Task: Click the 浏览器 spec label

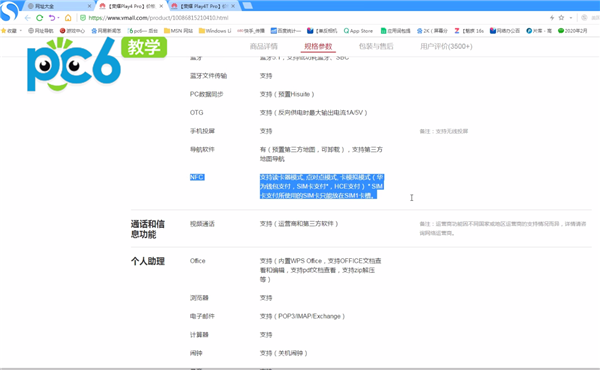Action: (x=199, y=298)
